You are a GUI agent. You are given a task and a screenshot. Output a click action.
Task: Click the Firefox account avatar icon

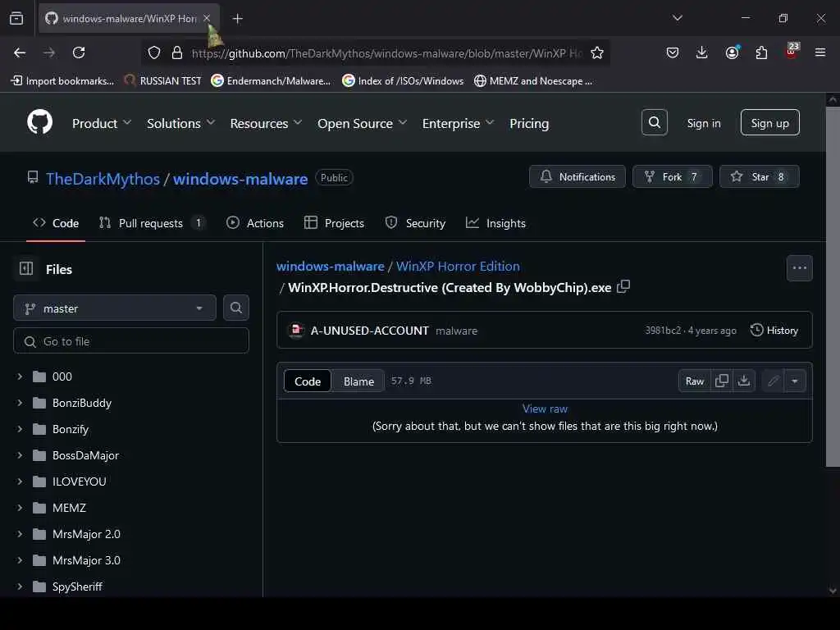coord(732,52)
